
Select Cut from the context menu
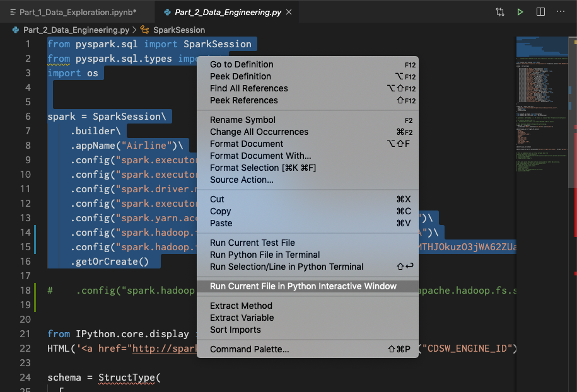pyautogui.click(x=308, y=199)
